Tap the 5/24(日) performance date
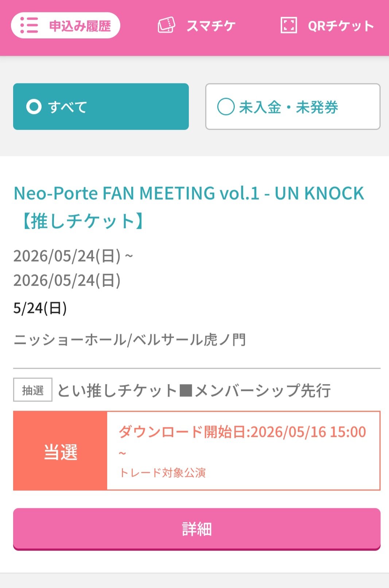The image size is (389, 588). click(x=40, y=308)
